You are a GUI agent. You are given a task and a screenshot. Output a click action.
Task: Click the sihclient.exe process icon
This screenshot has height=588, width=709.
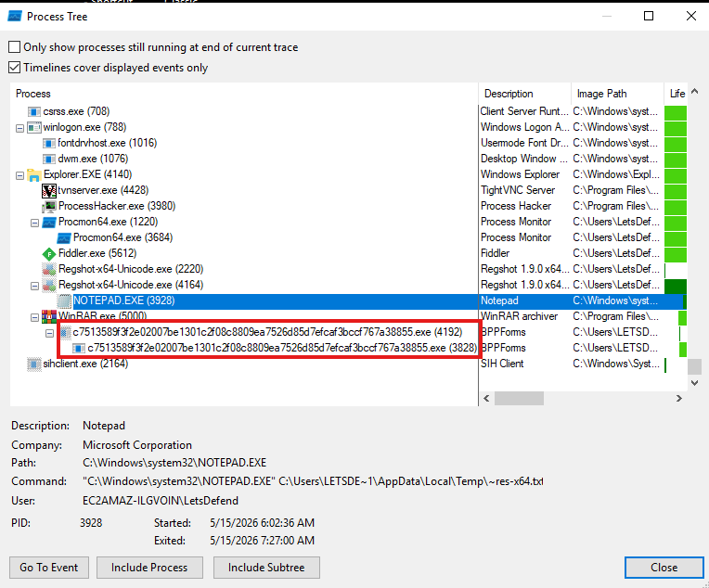click(x=34, y=364)
